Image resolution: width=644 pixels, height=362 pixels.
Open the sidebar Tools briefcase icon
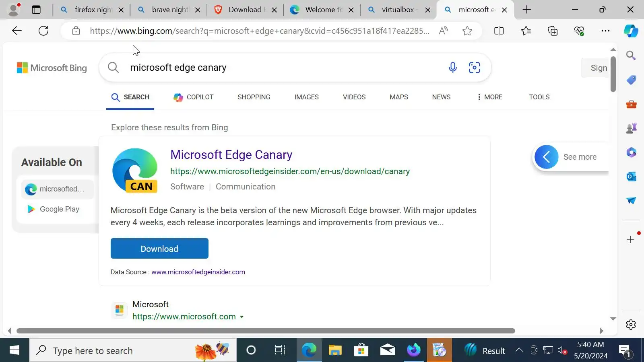631,104
